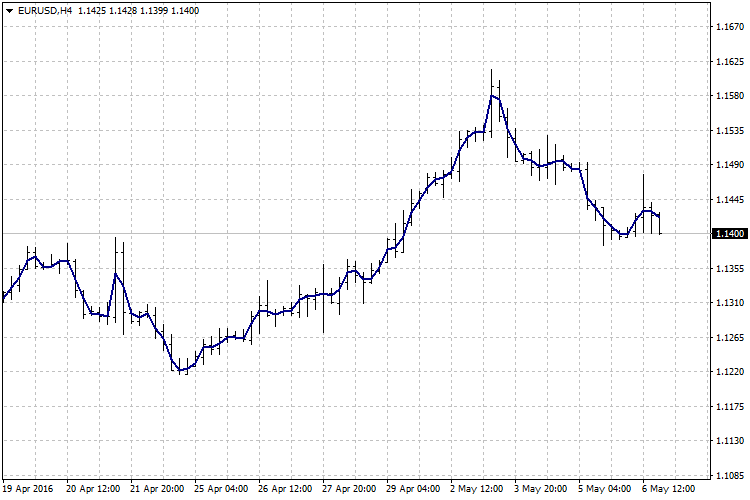The width and height of the screenshot is (750, 500).
Task: Click the 1.1625 price scale label
Action: coord(730,62)
